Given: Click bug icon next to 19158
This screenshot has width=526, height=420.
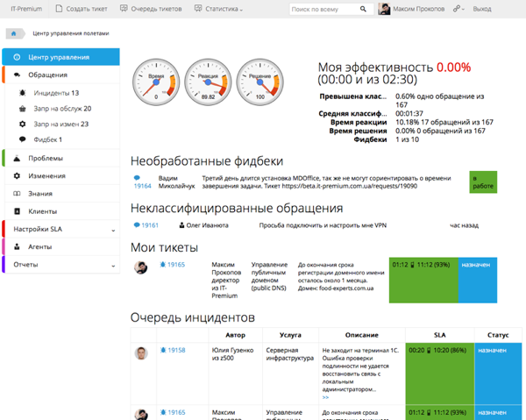Looking at the screenshot, I should pyautogui.click(x=163, y=350).
